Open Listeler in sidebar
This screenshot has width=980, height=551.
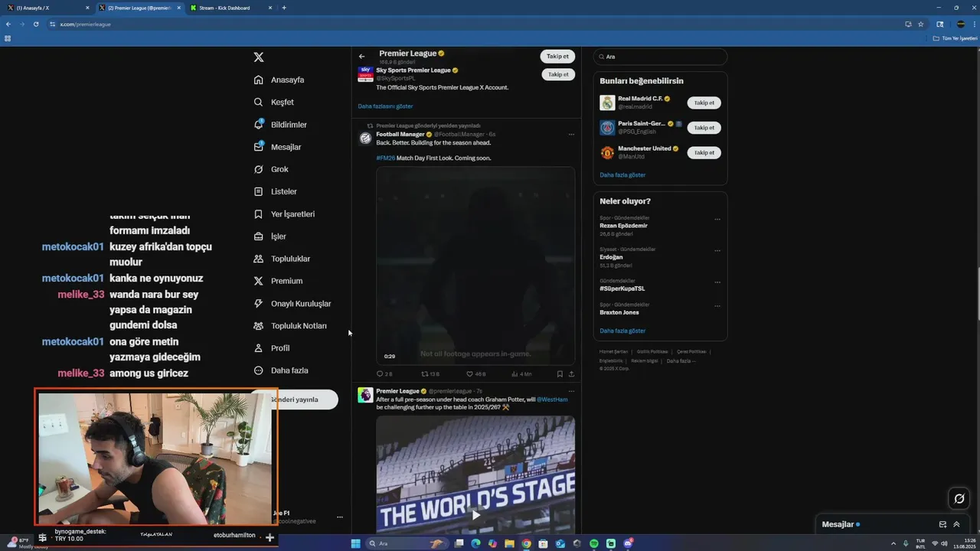pyautogui.click(x=274, y=191)
